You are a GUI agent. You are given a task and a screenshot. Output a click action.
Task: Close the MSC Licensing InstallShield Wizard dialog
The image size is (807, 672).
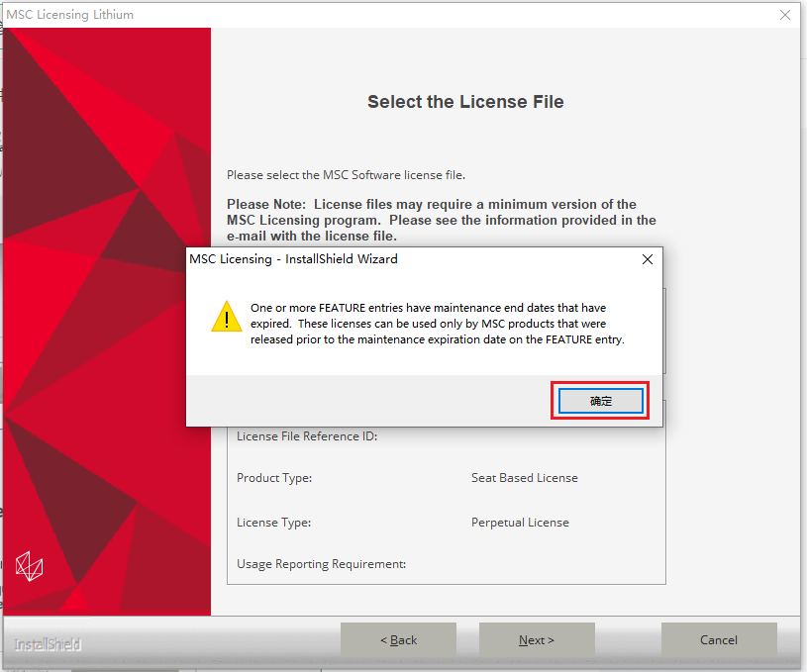point(648,259)
